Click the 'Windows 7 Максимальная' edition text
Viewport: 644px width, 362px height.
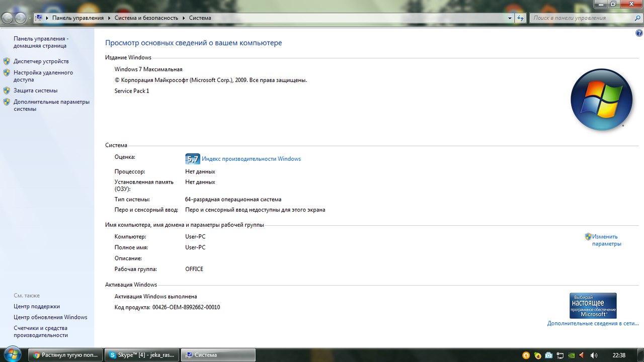[148, 69]
